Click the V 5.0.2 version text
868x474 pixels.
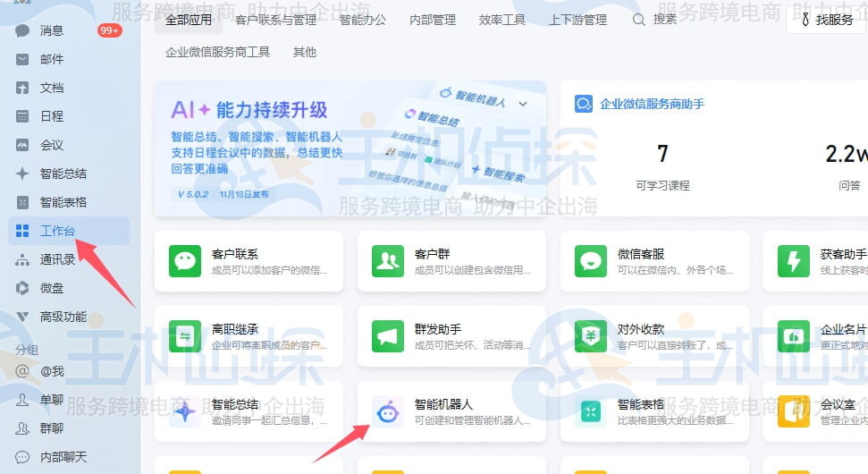pos(193,194)
